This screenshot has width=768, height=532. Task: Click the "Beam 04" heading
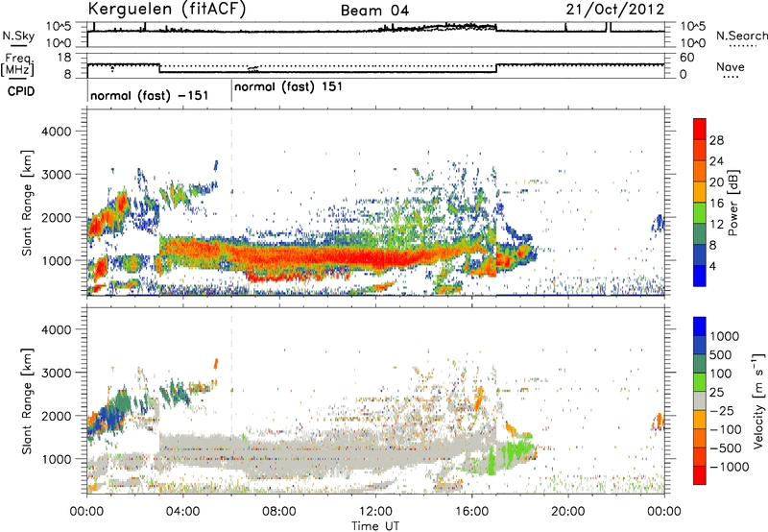click(374, 11)
